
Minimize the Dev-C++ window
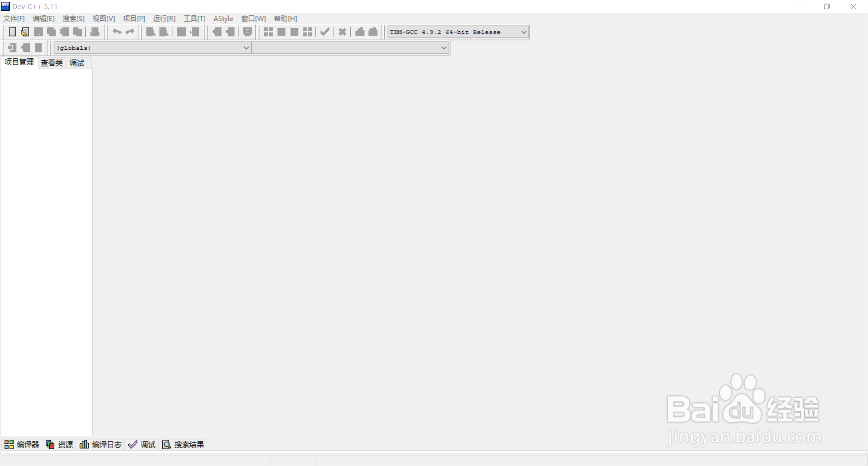801,6
